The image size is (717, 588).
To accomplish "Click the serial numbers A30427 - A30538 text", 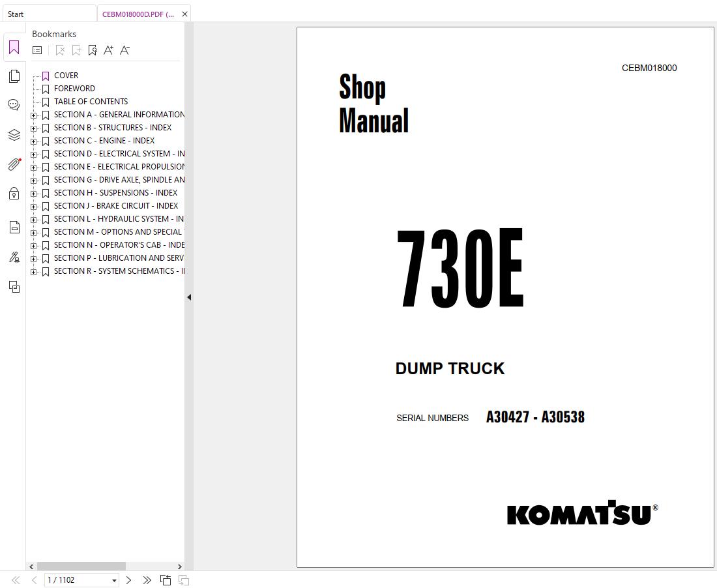I will point(535,417).
